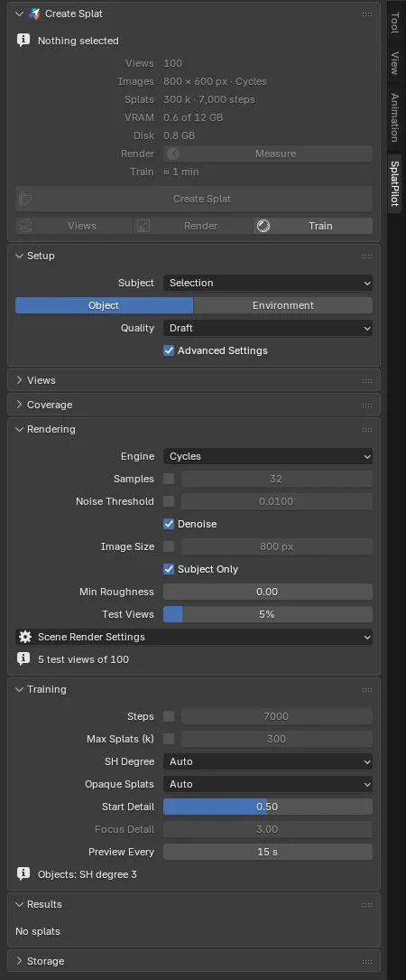Collapse the Training panel
The height and width of the screenshot is (980, 406).
coord(19,689)
